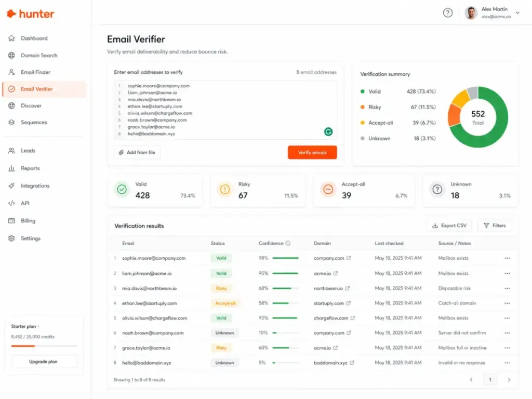Viewport: 532px width, 399px height.
Task: Click the Reports bar chart icon
Action: coord(11,168)
